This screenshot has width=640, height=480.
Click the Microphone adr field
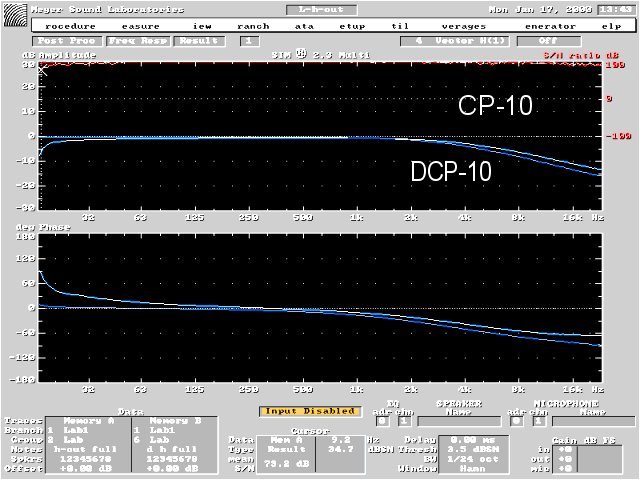(x=516, y=421)
